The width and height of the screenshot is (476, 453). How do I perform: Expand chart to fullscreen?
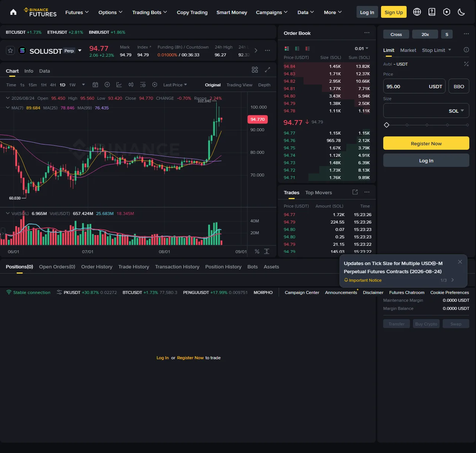pyautogui.click(x=267, y=70)
